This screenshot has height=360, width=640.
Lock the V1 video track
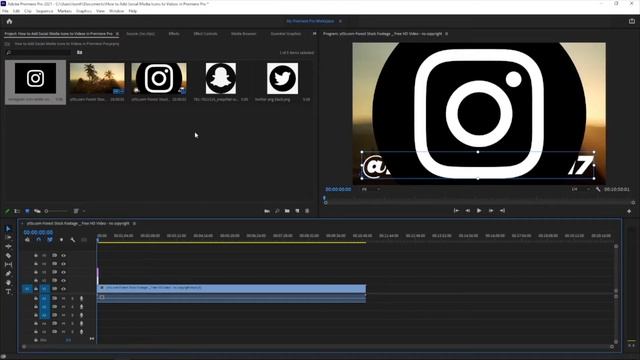[x=36, y=289]
